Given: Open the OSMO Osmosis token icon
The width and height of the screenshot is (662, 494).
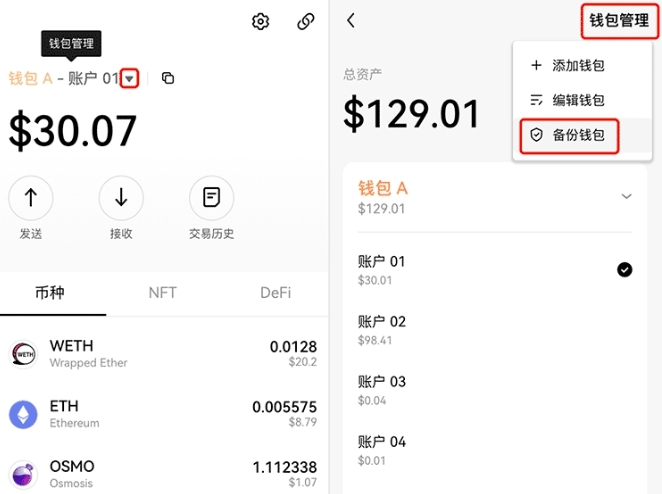Looking at the screenshot, I should [23, 473].
